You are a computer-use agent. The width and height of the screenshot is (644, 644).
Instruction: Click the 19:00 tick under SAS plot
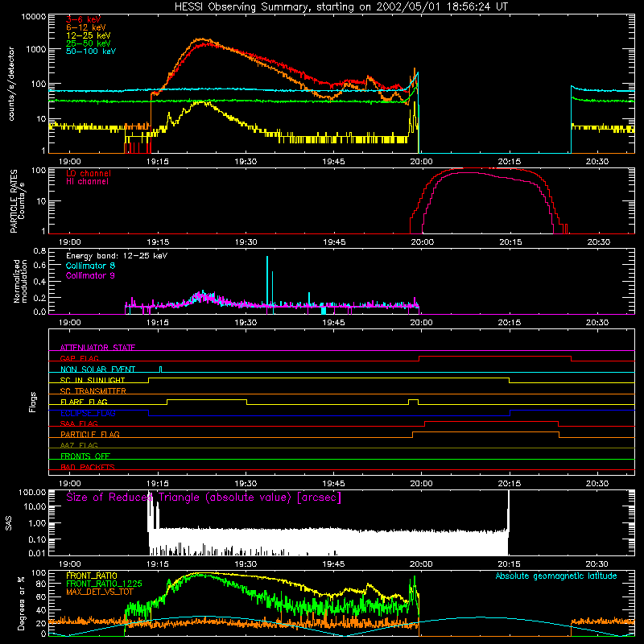click(70, 564)
